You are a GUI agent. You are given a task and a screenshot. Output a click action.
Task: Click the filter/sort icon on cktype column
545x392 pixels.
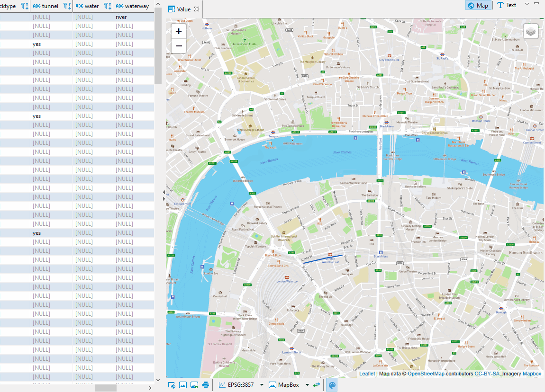click(x=24, y=6)
